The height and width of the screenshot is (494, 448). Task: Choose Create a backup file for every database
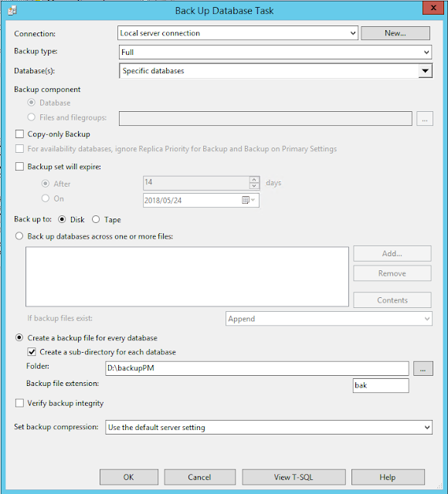pyautogui.click(x=19, y=338)
